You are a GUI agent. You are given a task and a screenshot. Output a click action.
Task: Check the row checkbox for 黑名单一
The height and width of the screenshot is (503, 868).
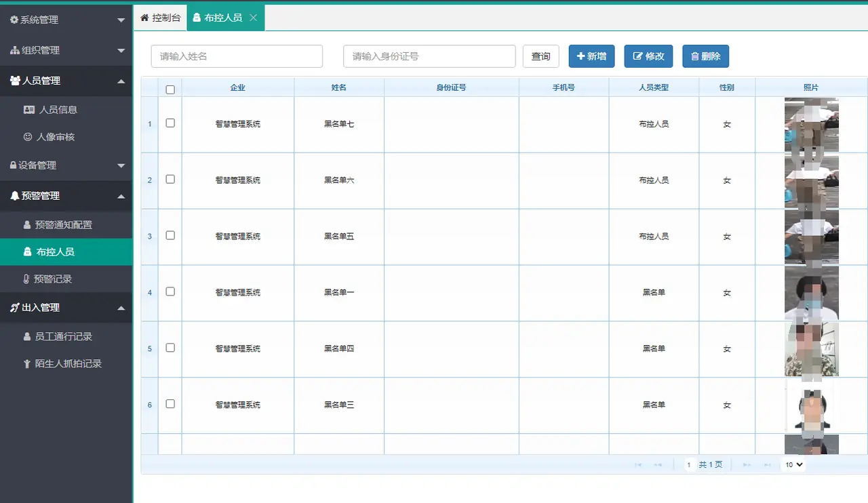(170, 291)
